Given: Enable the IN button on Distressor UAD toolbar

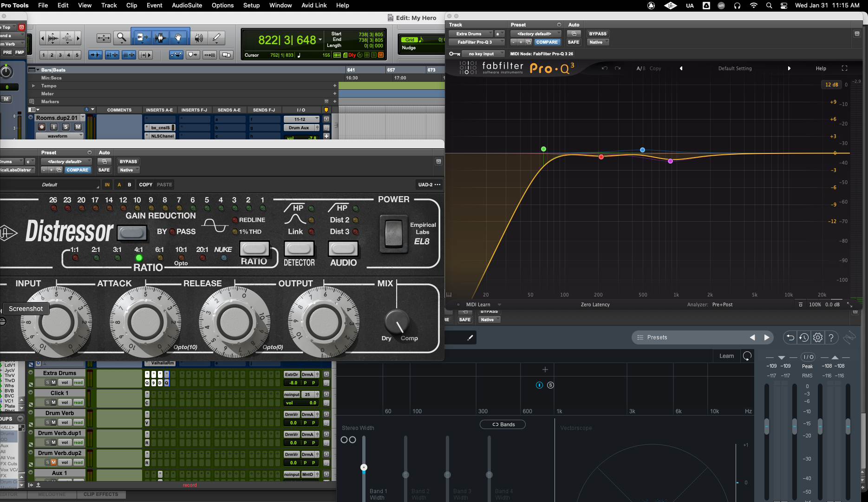Looking at the screenshot, I should [x=107, y=185].
